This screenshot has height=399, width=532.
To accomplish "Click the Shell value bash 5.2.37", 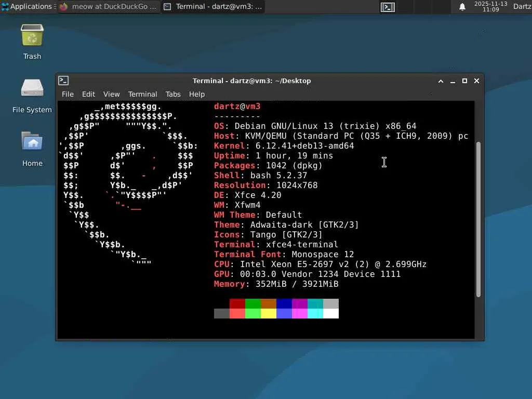I will [278, 176].
